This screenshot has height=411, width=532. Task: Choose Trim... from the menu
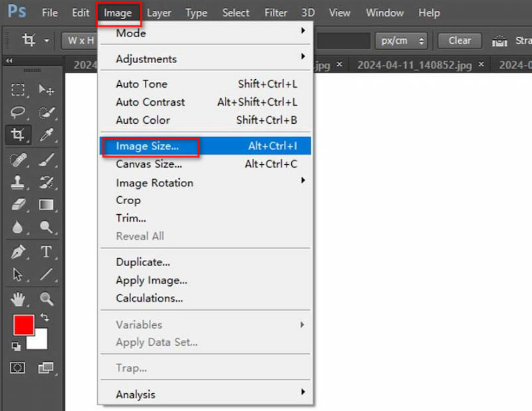tap(205, 218)
